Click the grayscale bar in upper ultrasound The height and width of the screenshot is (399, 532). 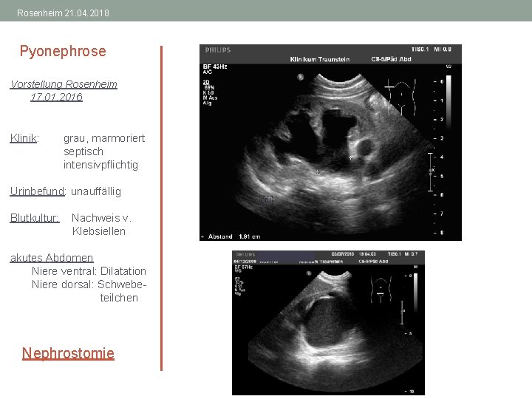click(449, 102)
